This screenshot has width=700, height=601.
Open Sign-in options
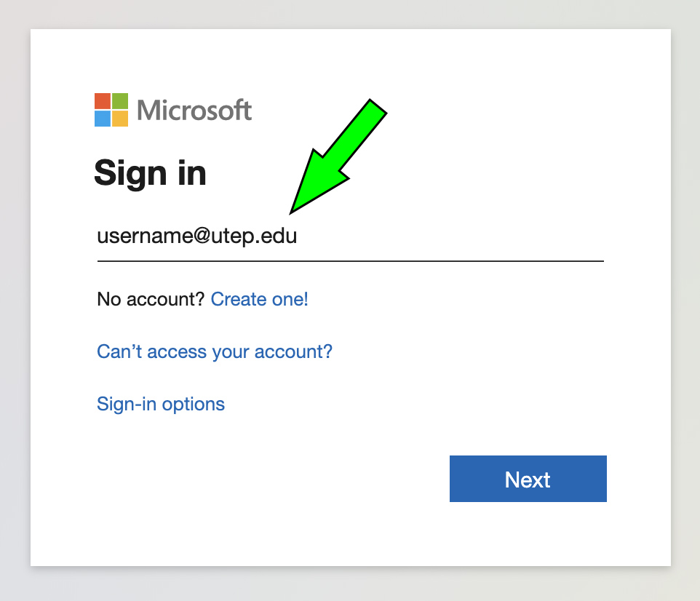[161, 404]
